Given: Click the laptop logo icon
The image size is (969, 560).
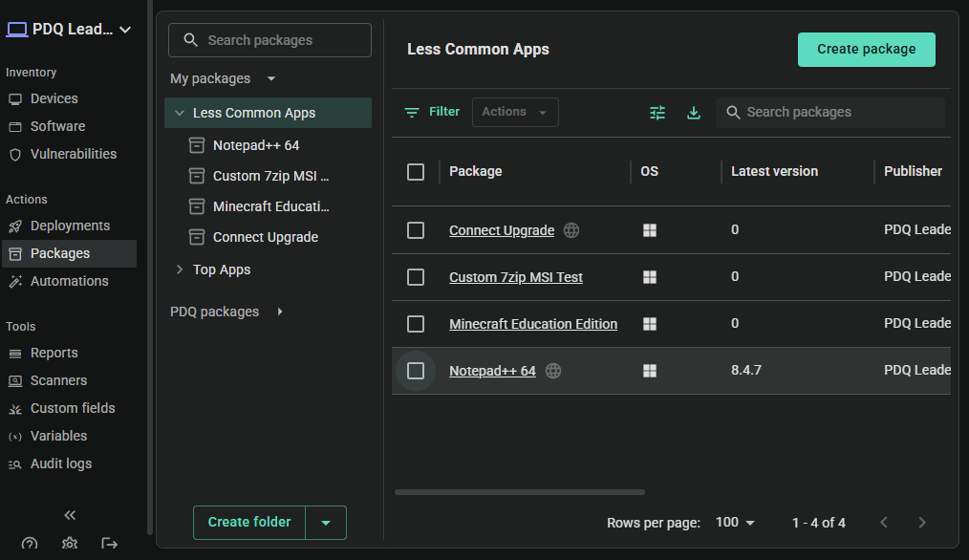Looking at the screenshot, I should (x=17, y=30).
